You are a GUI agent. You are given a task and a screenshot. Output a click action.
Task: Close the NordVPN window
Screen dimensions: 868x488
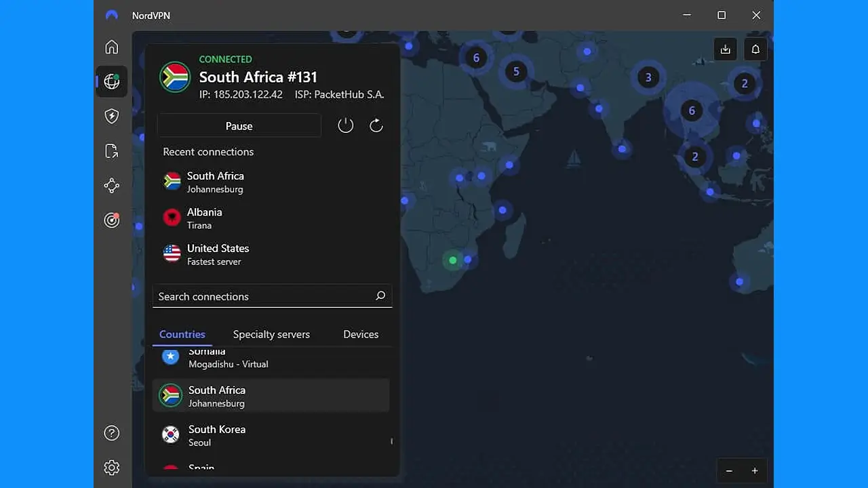click(756, 15)
